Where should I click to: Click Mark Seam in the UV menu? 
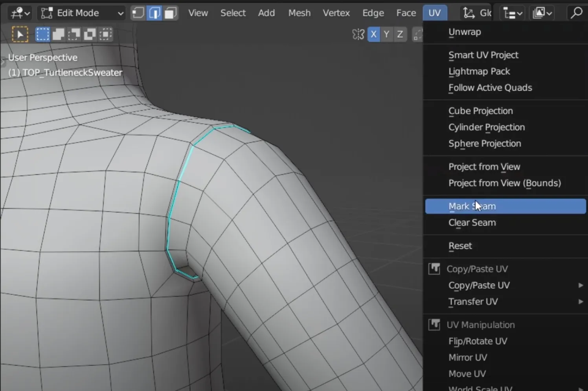pyautogui.click(x=505, y=206)
